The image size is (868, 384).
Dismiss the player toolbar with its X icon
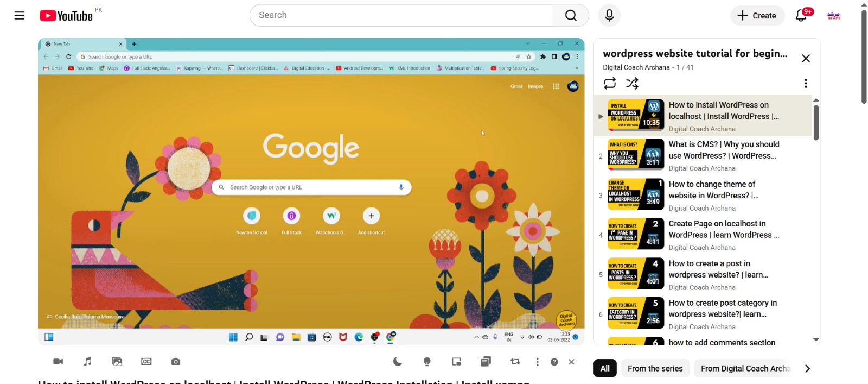click(571, 362)
